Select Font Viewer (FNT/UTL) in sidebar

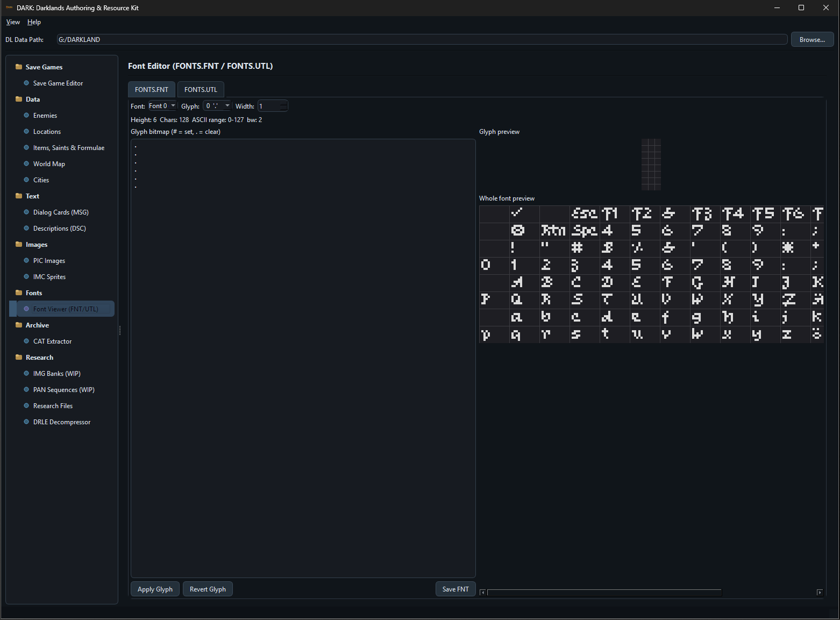[x=66, y=309]
